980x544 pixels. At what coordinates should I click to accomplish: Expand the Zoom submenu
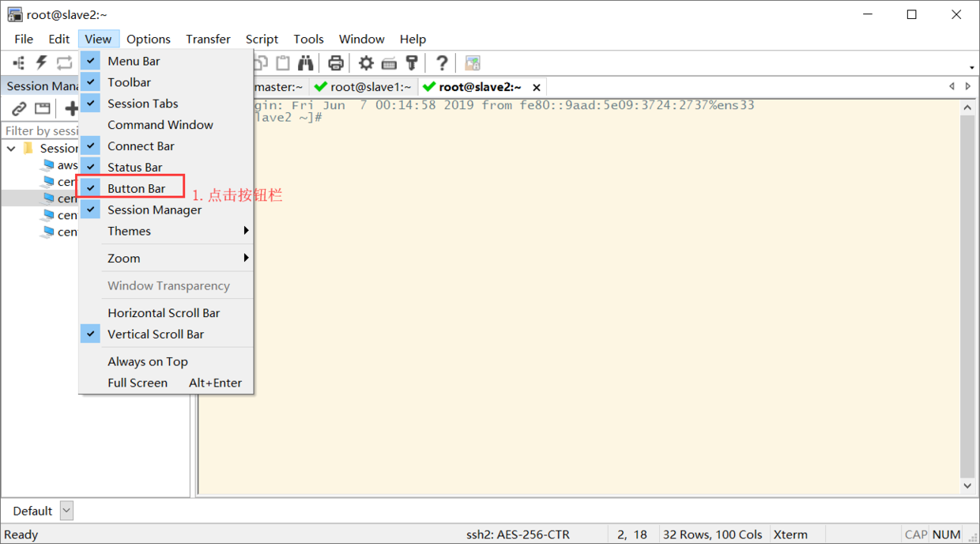[x=166, y=259]
